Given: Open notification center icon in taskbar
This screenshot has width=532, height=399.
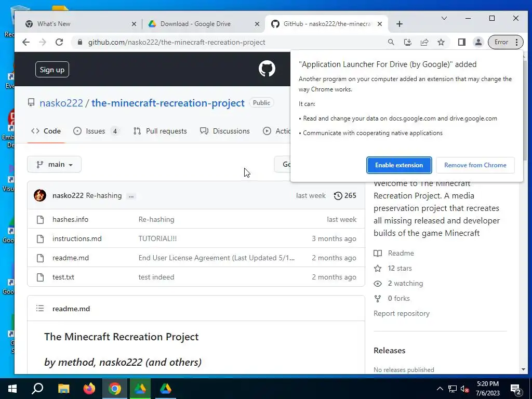Looking at the screenshot, I should [x=516, y=389].
